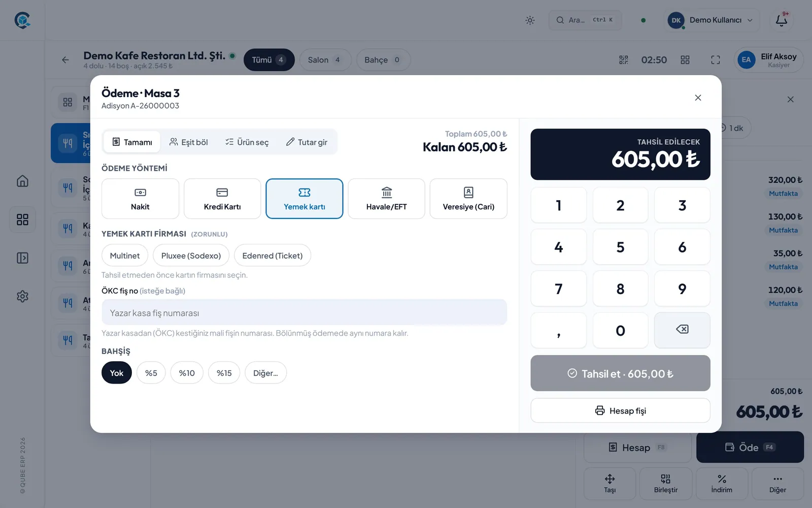Choose Edenred (Ticket) meal card company
Viewport: 812px width, 508px height.
coord(273,256)
